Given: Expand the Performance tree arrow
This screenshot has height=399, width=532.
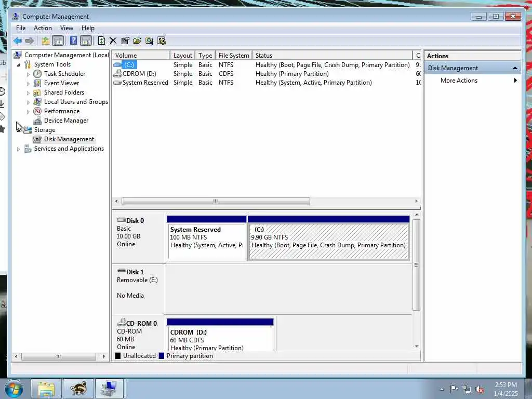Looking at the screenshot, I should (28, 111).
